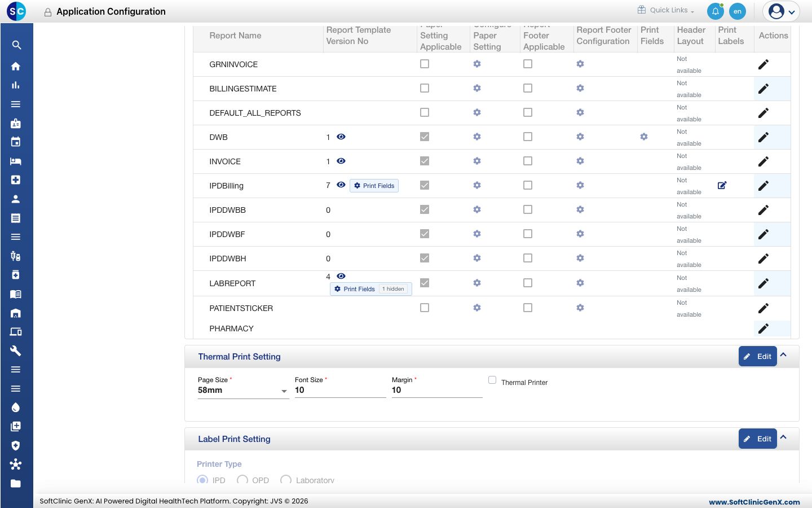The width and height of the screenshot is (812, 508).
Task: Open the user profile dropdown
Action: (782, 11)
